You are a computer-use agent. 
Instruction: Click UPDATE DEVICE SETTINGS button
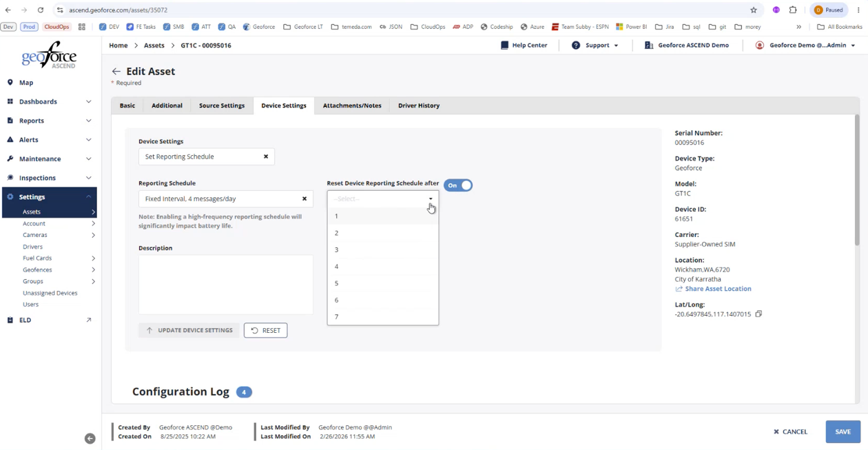click(189, 330)
